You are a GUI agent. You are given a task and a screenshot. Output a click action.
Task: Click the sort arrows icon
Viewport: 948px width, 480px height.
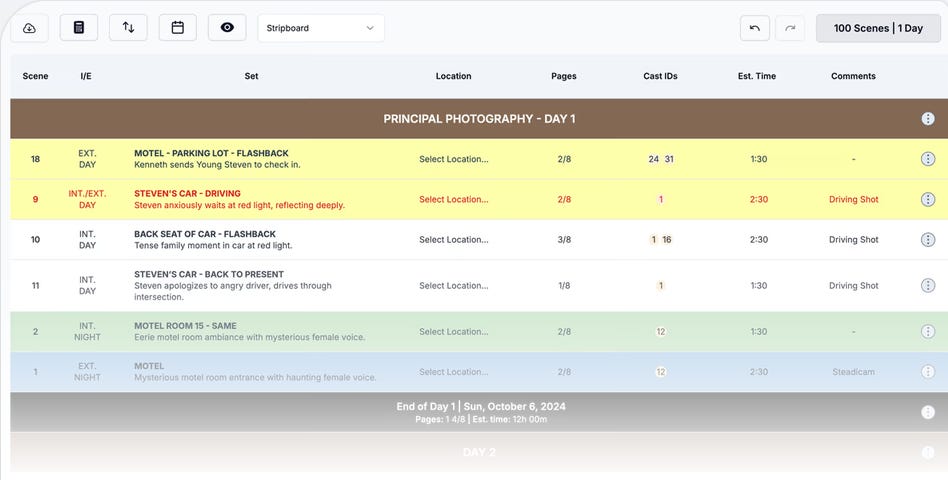point(128,28)
